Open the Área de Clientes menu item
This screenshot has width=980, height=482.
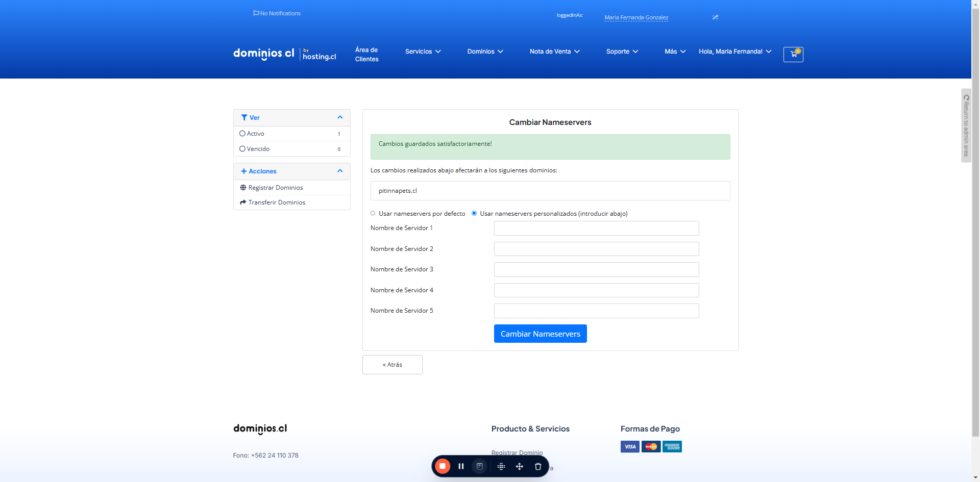[x=367, y=55]
